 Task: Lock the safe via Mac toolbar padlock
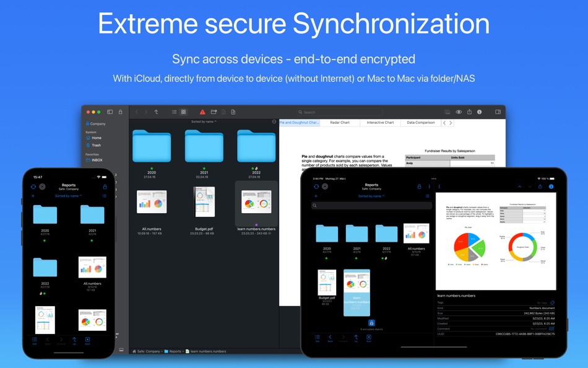[x=120, y=112]
